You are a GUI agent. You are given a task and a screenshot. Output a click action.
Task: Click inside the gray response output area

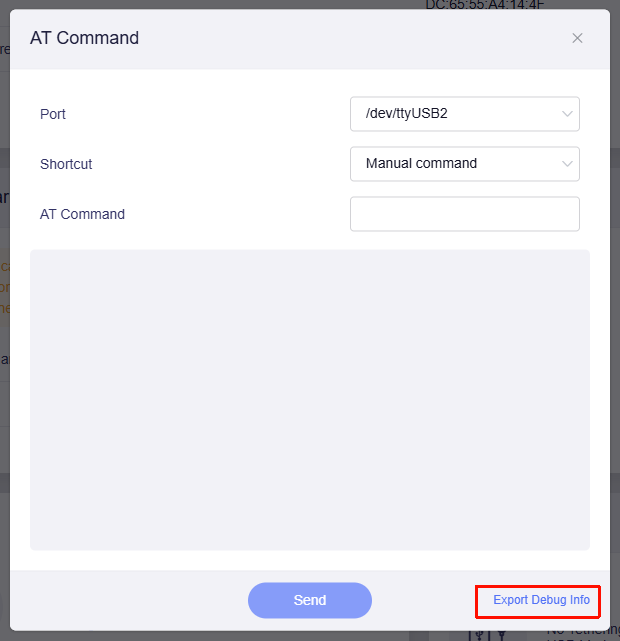coord(310,400)
